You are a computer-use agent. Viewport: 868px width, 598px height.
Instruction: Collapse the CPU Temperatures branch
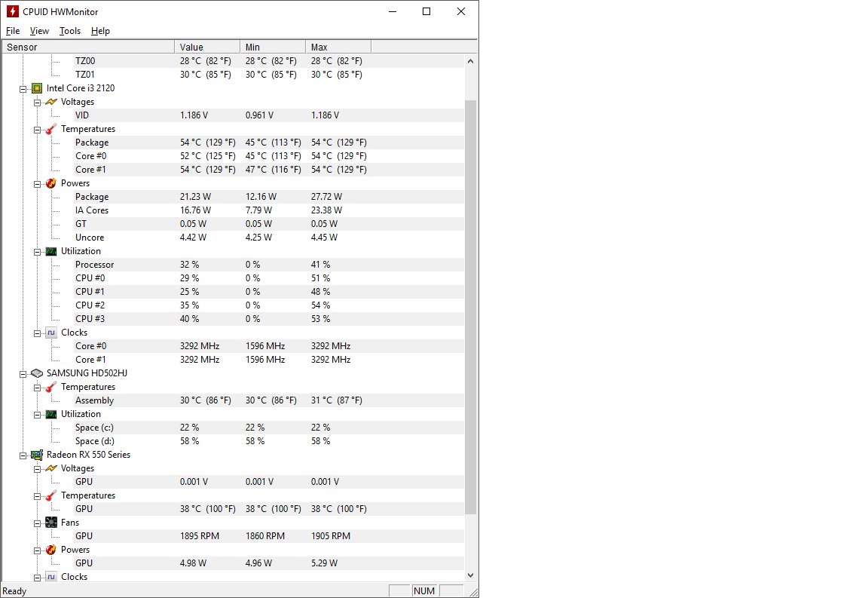37,130
